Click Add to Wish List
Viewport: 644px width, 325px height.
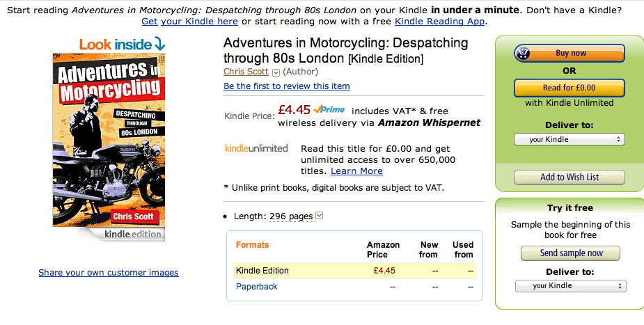(x=569, y=177)
